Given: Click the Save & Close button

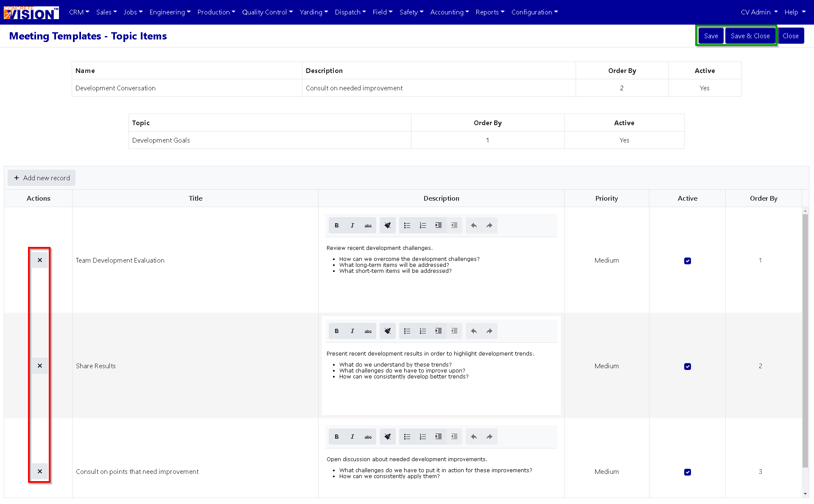Looking at the screenshot, I should click(750, 36).
